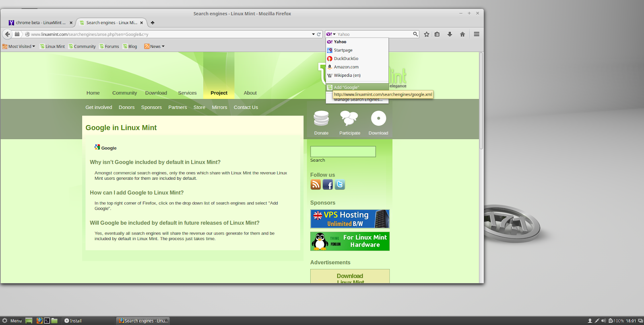The height and width of the screenshot is (325, 644).
Task: Click the Home navigation link
Action: 93,93
